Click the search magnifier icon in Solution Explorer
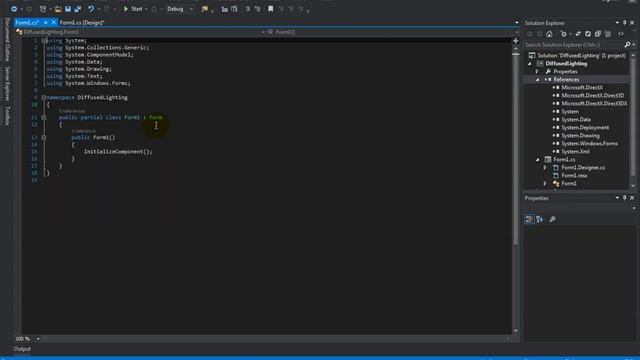 627,44
